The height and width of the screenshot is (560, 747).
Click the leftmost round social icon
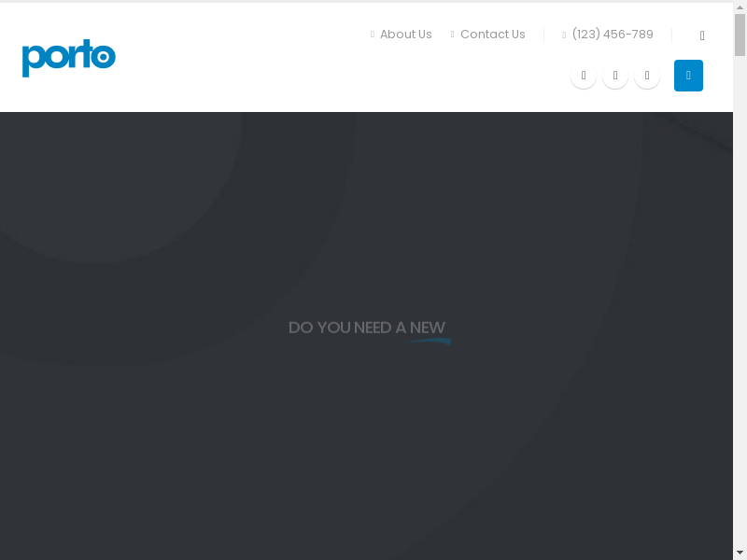[584, 76]
